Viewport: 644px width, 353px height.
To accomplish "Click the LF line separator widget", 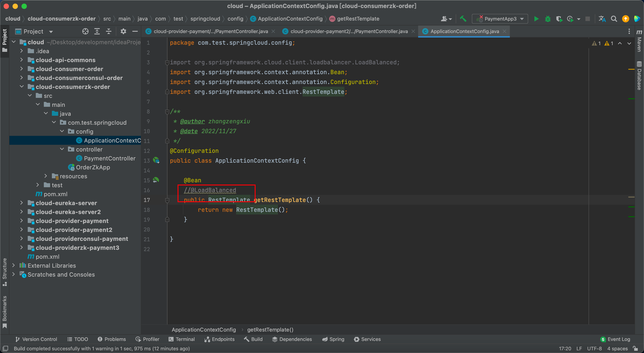I will 579,348.
